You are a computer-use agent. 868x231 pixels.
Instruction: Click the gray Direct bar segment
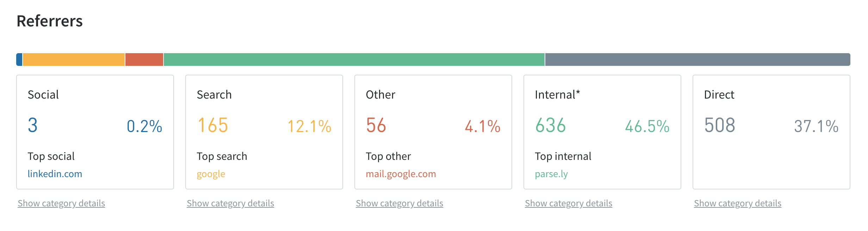tap(697, 60)
